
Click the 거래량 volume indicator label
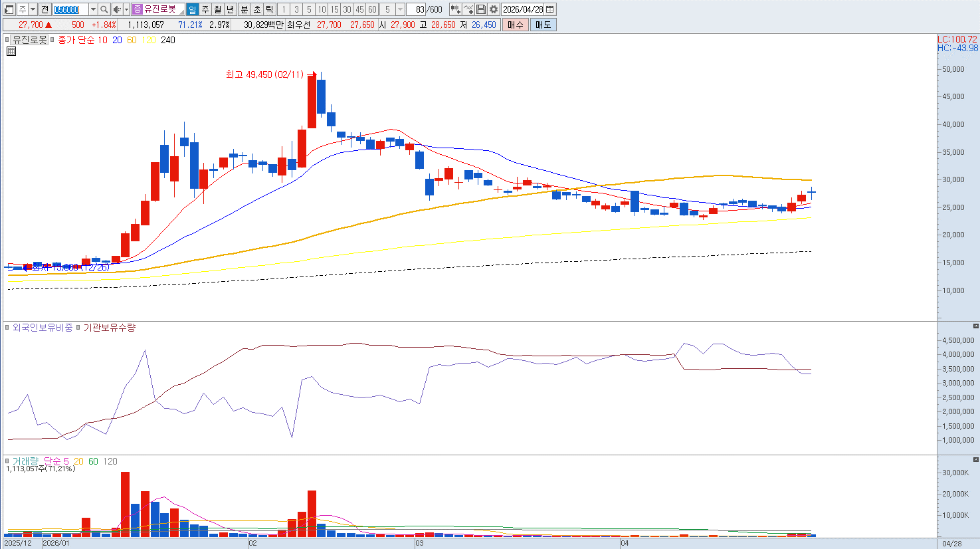(25, 461)
